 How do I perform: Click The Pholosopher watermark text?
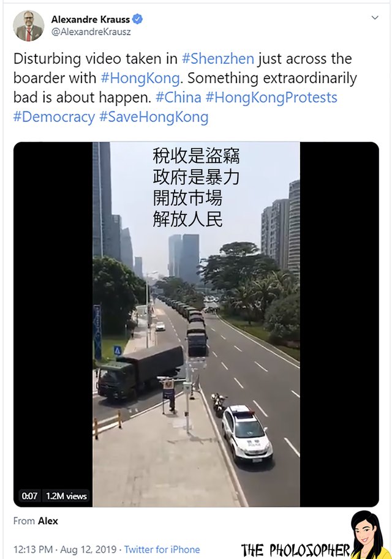(295, 550)
